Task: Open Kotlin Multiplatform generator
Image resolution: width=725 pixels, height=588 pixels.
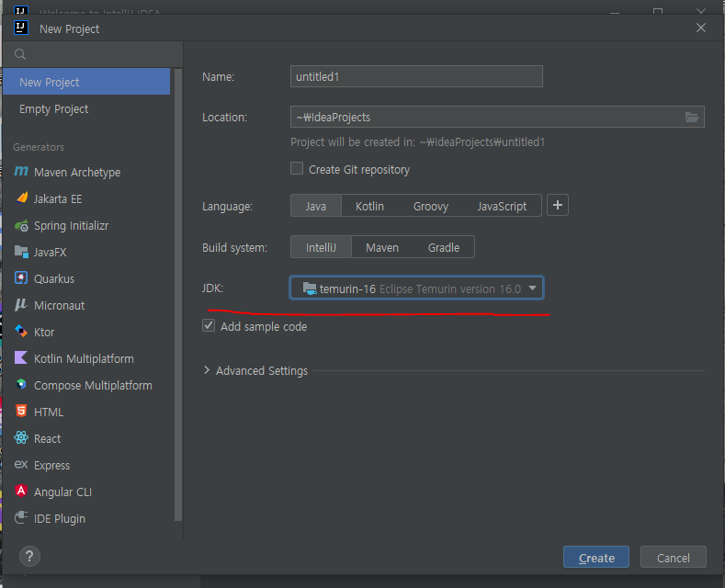Action: coord(86,358)
